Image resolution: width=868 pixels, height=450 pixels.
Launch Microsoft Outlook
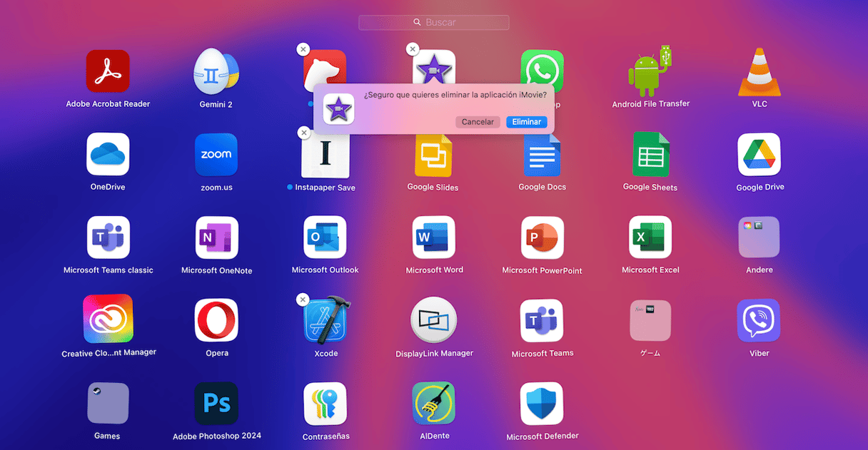pos(325,237)
